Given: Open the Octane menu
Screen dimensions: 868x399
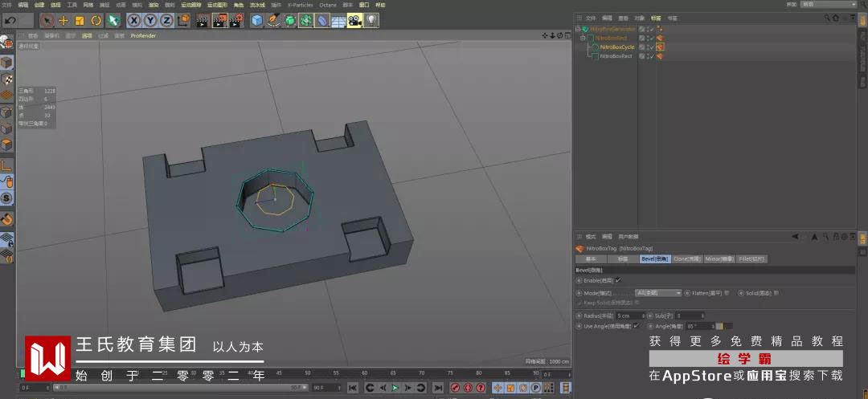Looking at the screenshot, I should (x=328, y=5).
